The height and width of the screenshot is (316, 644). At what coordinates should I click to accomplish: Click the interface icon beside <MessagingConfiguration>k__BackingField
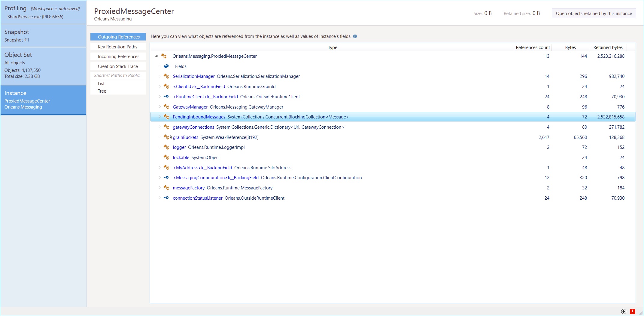(166, 178)
